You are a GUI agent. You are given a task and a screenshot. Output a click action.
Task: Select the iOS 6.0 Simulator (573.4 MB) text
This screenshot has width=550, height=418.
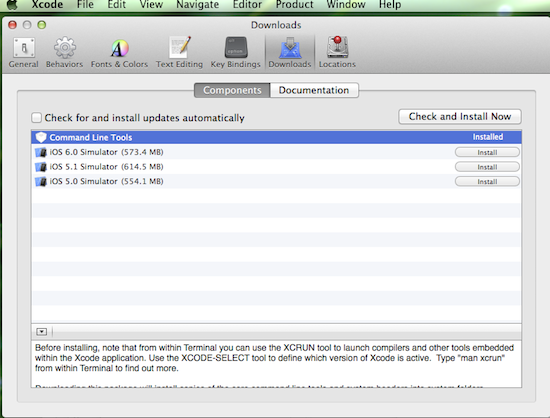106,152
